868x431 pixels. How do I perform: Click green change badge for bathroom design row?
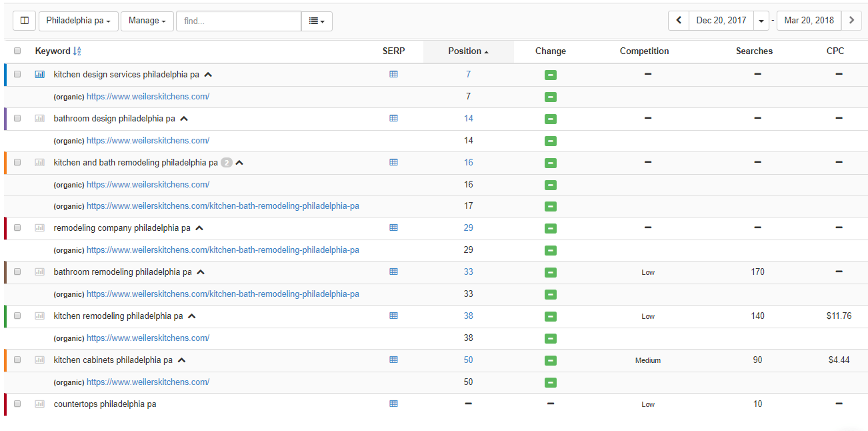coord(551,119)
